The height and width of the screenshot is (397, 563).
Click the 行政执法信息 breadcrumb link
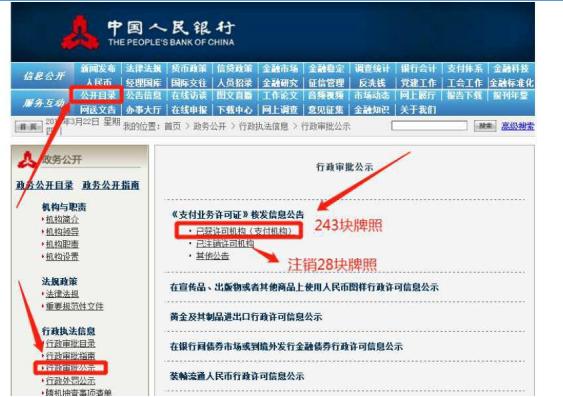pyautogui.click(x=264, y=126)
